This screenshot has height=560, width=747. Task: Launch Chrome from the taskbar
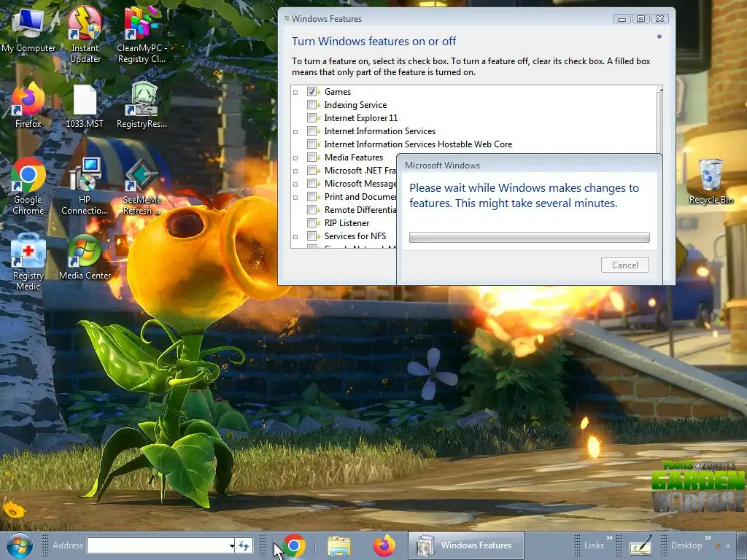tap(293, 545)
